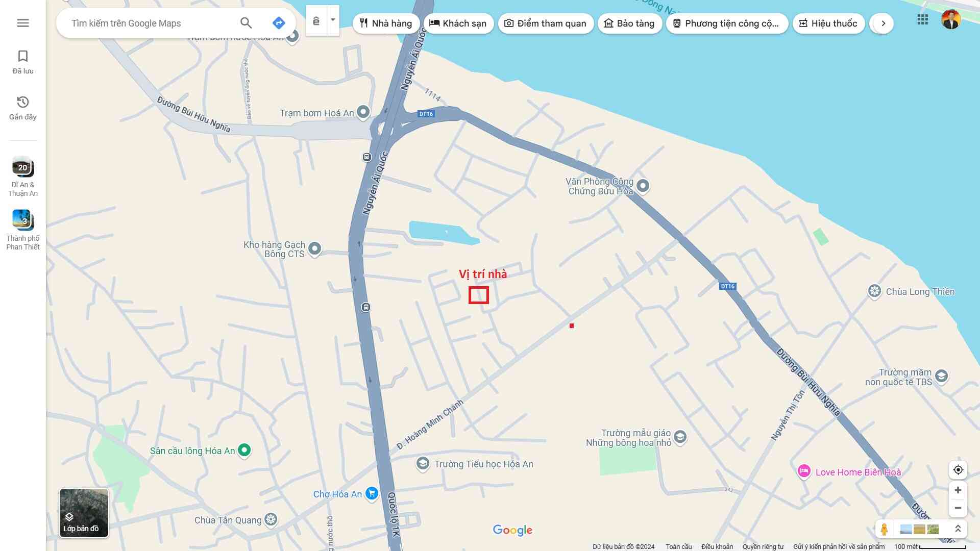Image resolution: width=980 pixels, height=551 pixels.
Task: Open dropdown arrow beside language icon
Action: click(333, 20)
